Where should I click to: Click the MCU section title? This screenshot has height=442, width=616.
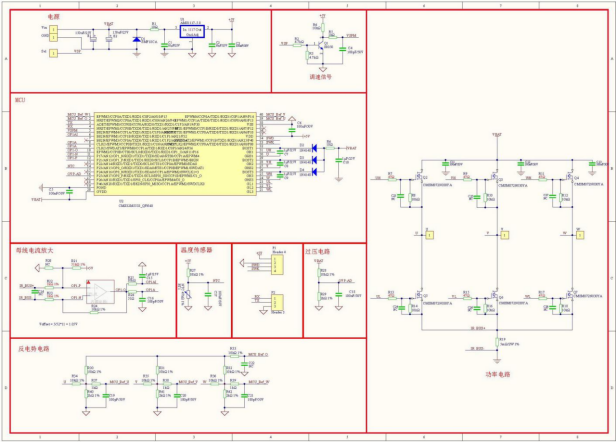[20, 100]
